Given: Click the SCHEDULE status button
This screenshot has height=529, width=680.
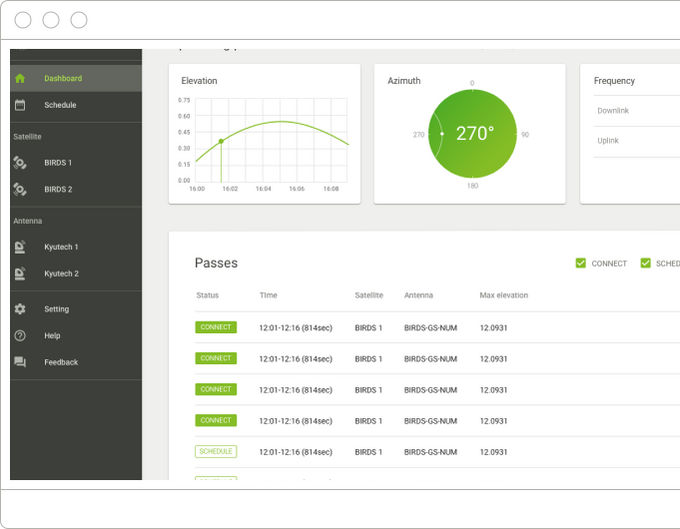Looking at the screenshot, I should point(216,451).
